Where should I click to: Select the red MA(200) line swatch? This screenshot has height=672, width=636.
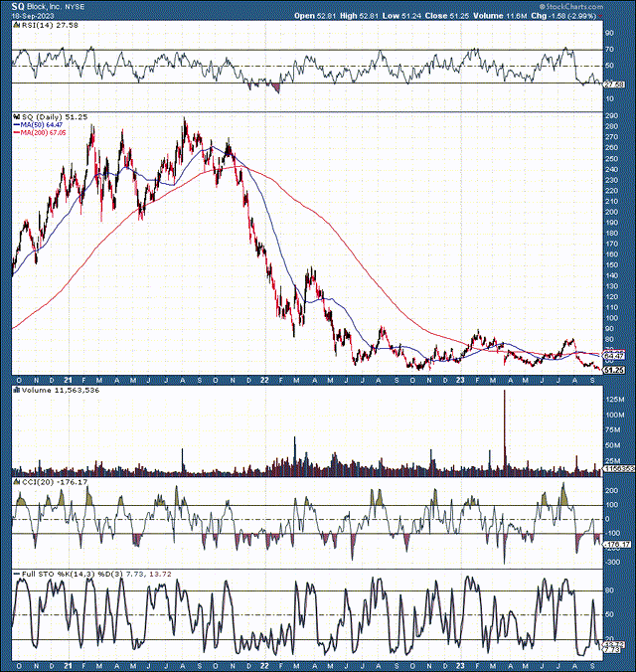coord(17,133)
